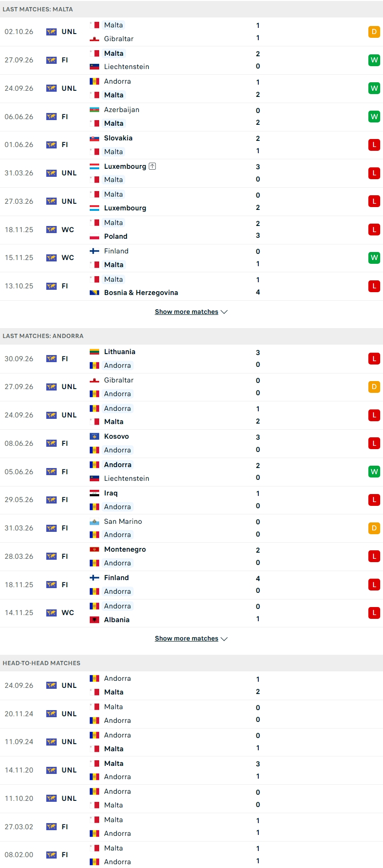Open the Finland vs Malta match from 15.11.25
This screenshot has height=868, width=383.
[x=191, y=258]
